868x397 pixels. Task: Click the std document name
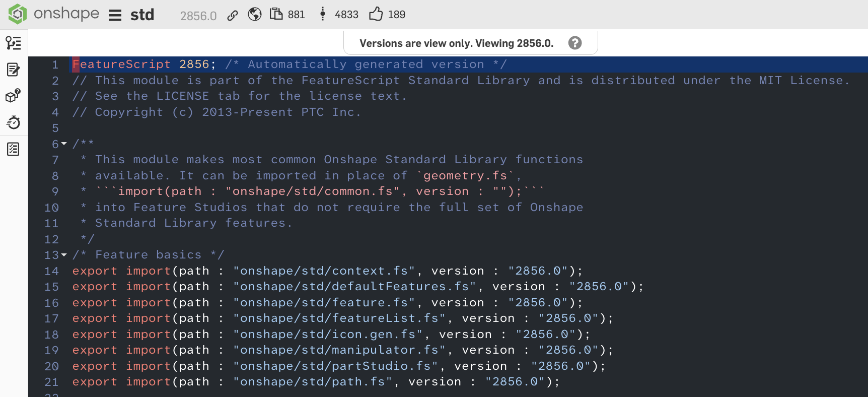pyautogui.click(x=142, y=15)
